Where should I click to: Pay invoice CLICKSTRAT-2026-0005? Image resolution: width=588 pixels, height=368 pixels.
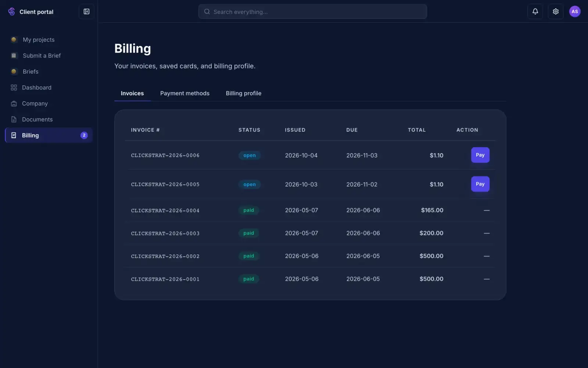(480, 184)
